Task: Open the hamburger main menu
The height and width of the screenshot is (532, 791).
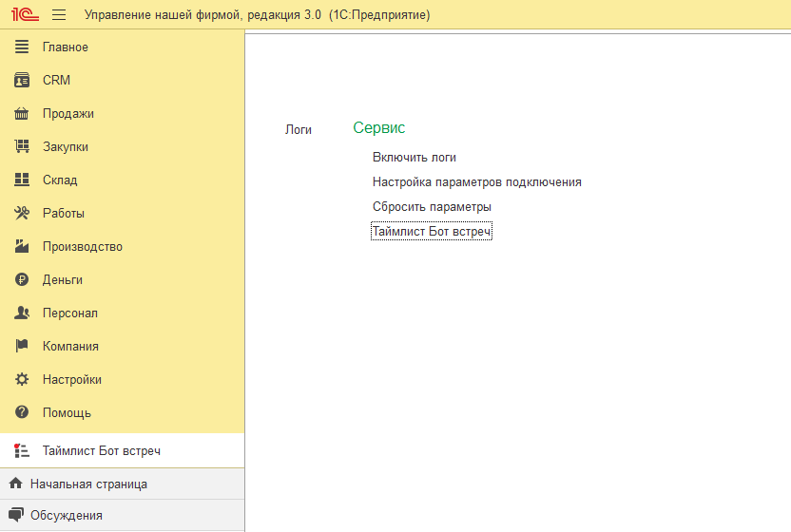Action: 59,15
